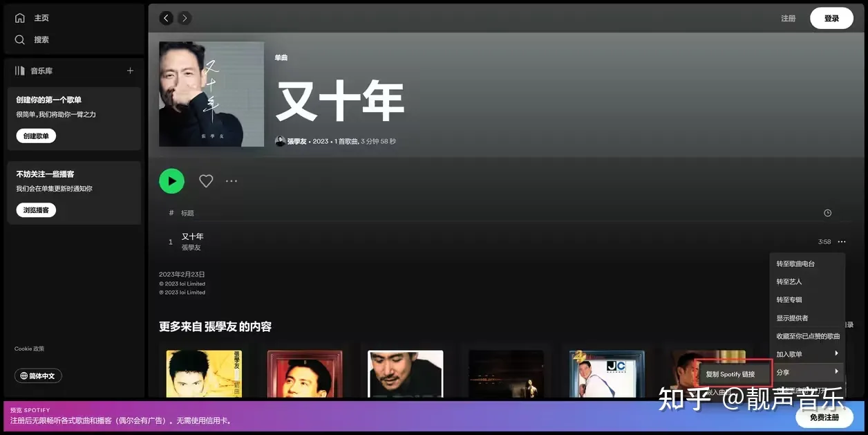The image size is (868, 435).
Task: Select 转至专辑 in the context menu
Action: coord(807,299)
